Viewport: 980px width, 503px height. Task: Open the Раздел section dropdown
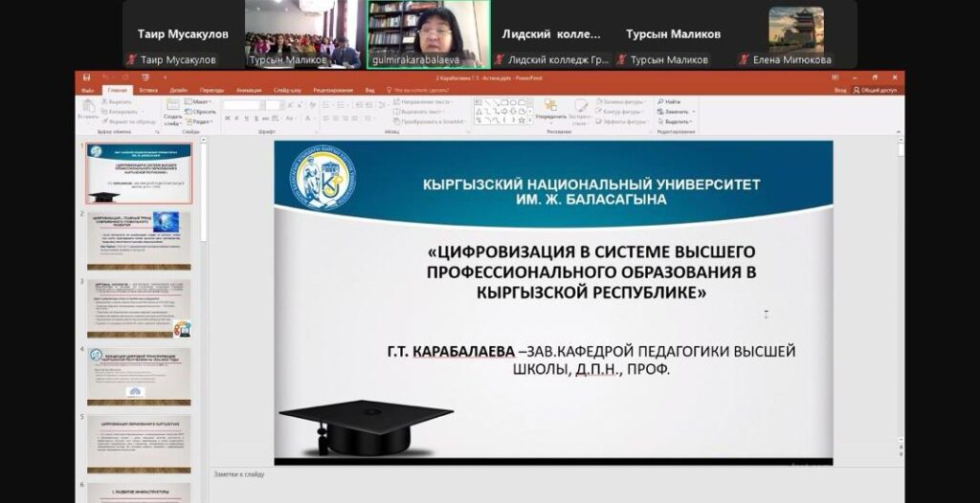(199, 121)
